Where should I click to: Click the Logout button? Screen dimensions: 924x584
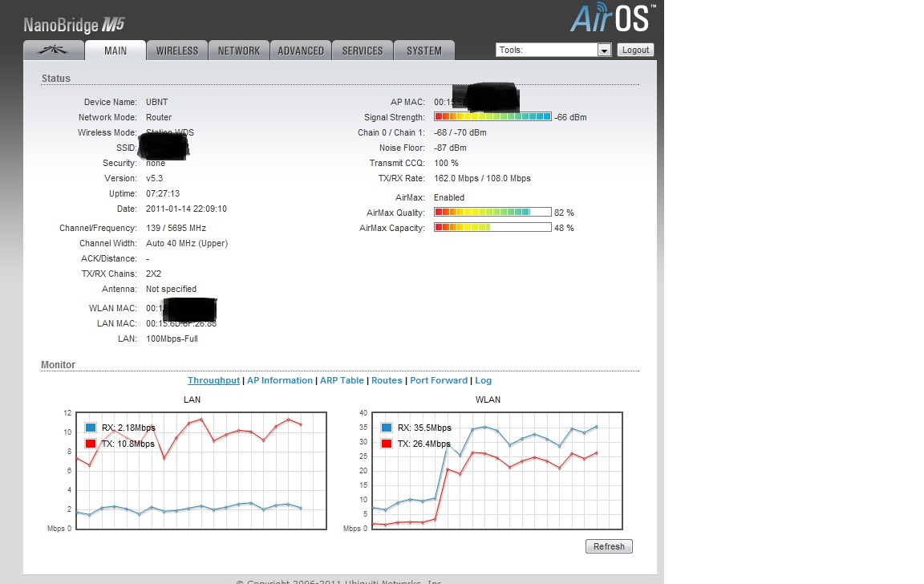tap(635, 50)
